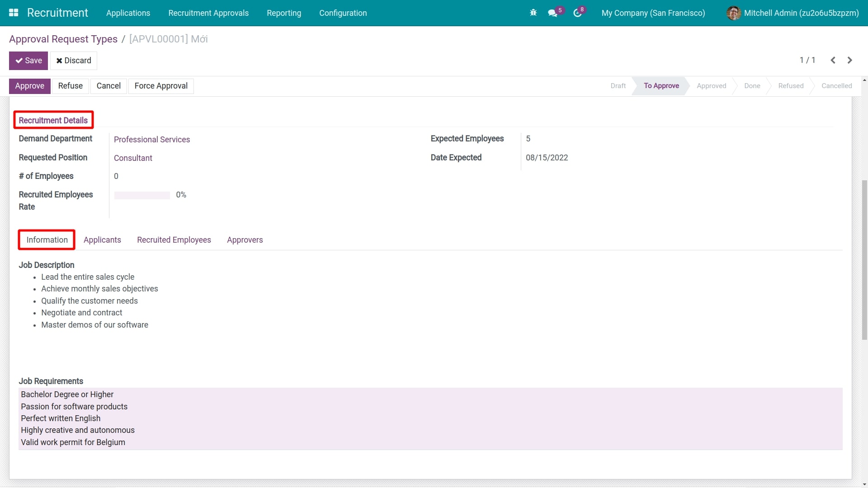Approve the recruitment request

tap(30, 86)
